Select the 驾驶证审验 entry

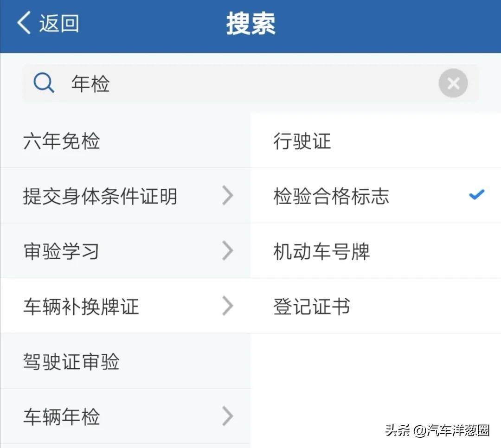(72, 361)
